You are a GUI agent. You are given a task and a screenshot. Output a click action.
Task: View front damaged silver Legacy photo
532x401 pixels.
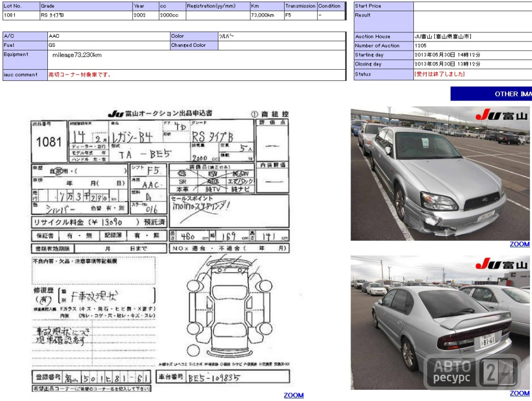[x=440, y=174]
